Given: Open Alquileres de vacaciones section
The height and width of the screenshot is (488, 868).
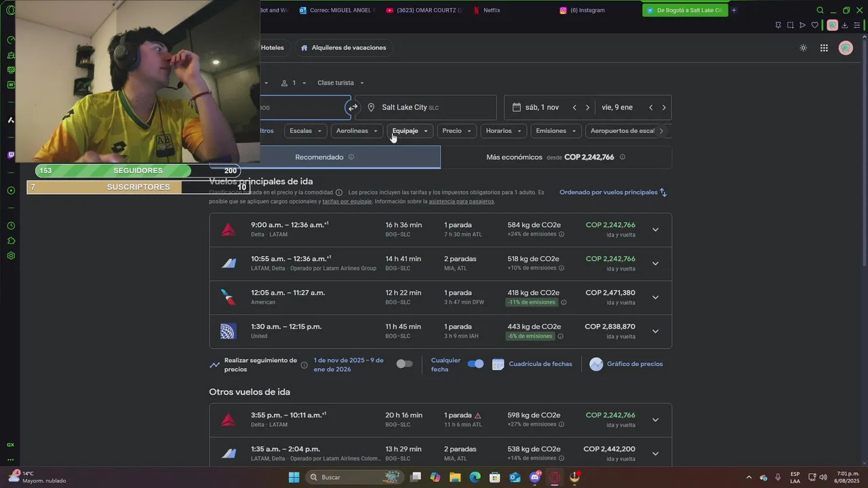Looking at the screenshot, I should point(344,48).
